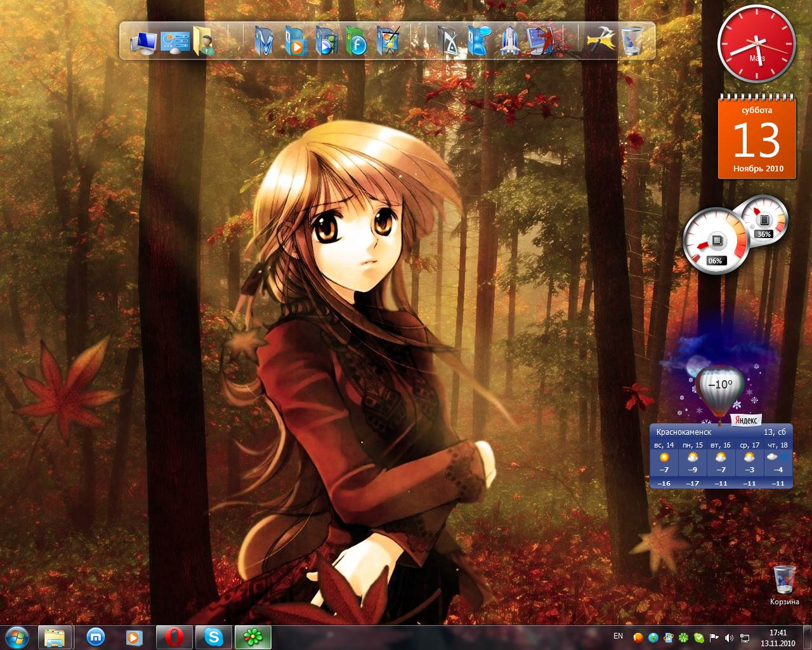Image resolution: width=812 pixels, height=650 pixels.
Task: Open the painter-at-monitor icon in dock
Action: click(x=541, y=41)
